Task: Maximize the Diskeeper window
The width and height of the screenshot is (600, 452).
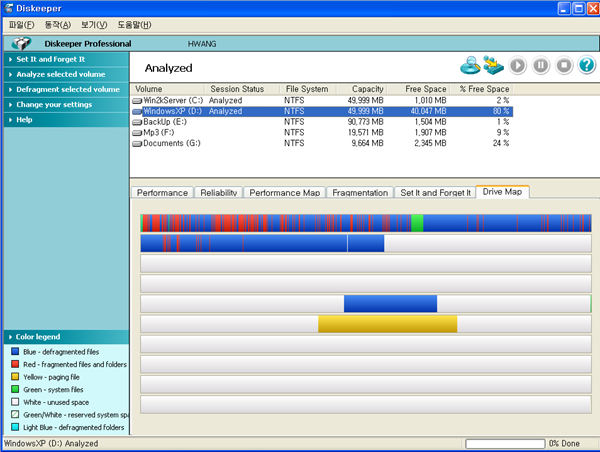Action: click(x=579, y=8)
